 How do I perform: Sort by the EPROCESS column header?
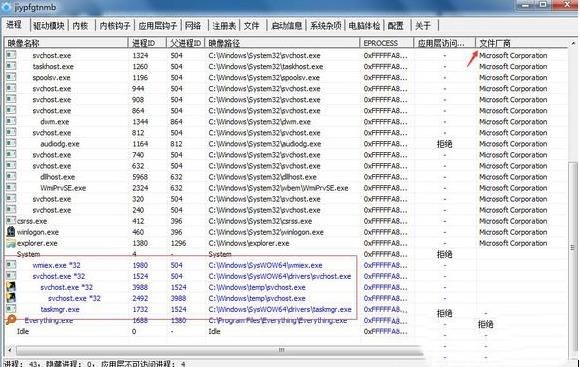click(x=387, y=43)
